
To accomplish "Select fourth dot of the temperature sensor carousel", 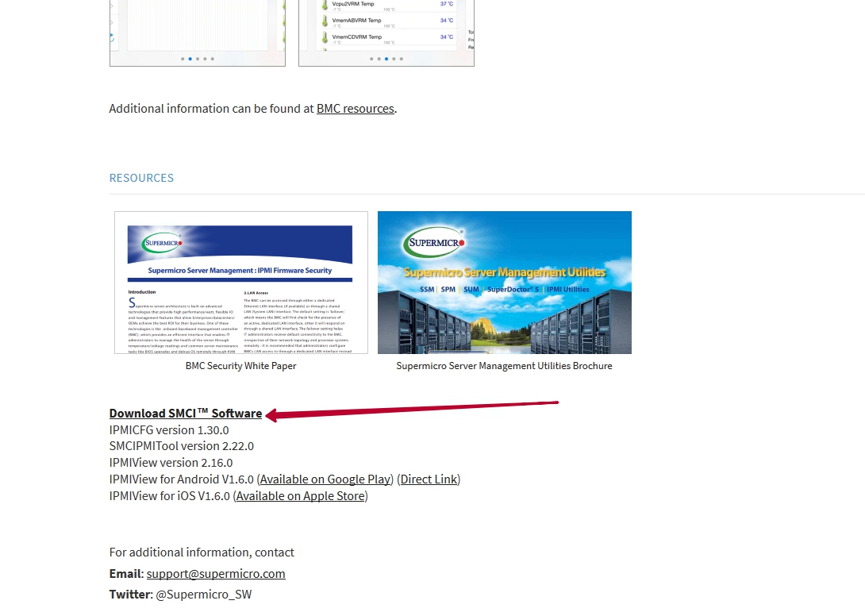I will click(x=394, y=59).
